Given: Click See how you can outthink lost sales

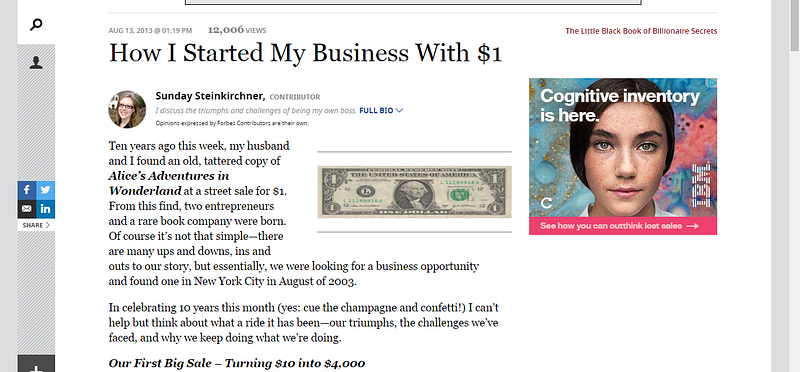Looking at the screenshot, I should point(623,226).
